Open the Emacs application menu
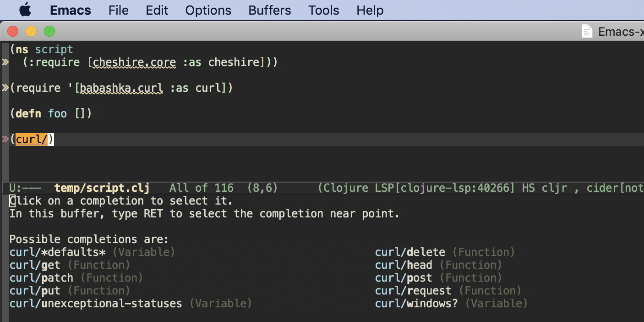The height and width of the screenshot is (322, 644). coord(70,10)
